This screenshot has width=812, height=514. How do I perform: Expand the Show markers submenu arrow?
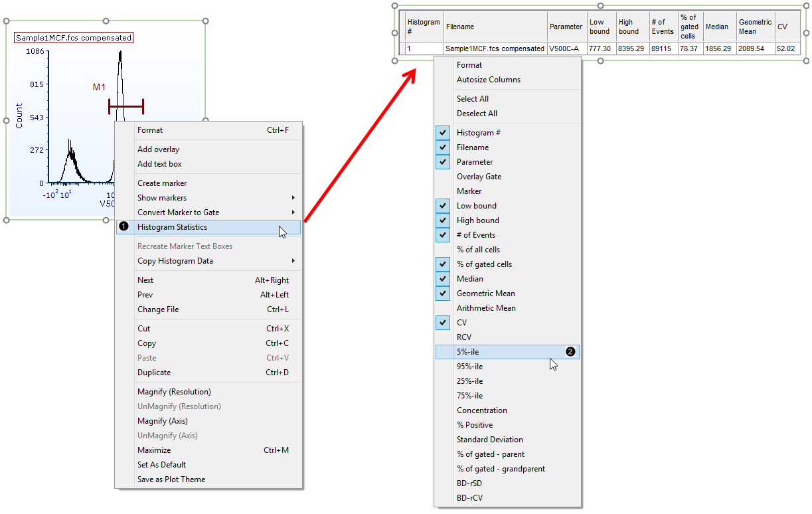pos(293,198)
